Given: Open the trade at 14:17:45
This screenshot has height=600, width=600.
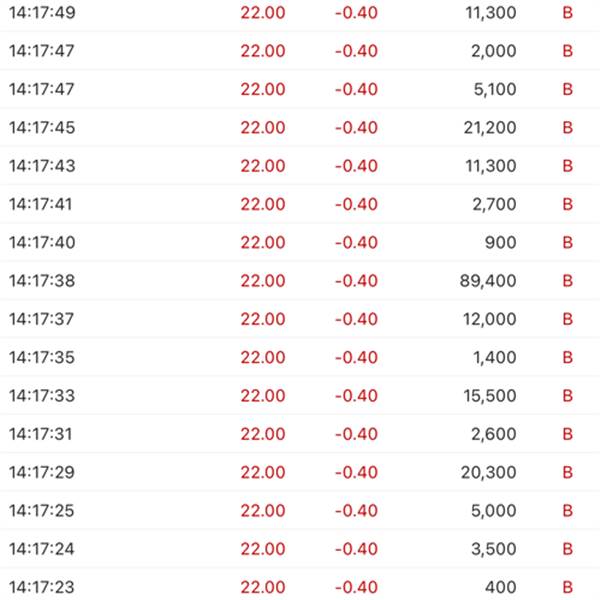Looking at the screenshot, I should [x=300, y=127].
